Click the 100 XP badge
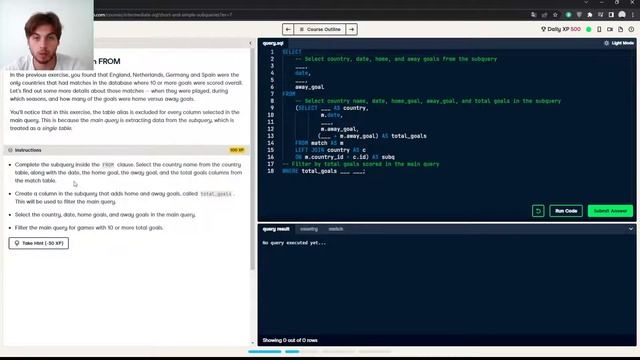640x360 pixels. [237, 150]
